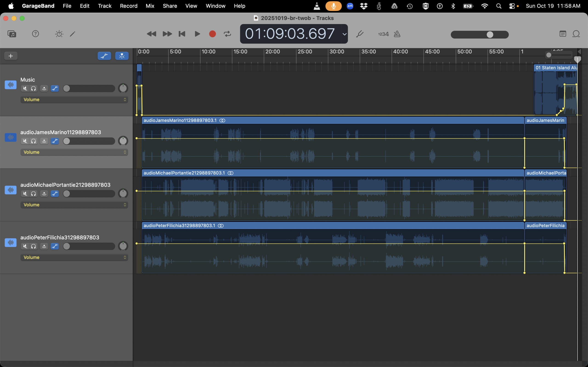This screenshot has height=367, width=588.
Task: Open the Notepad icon
Action: pos(563,34)
